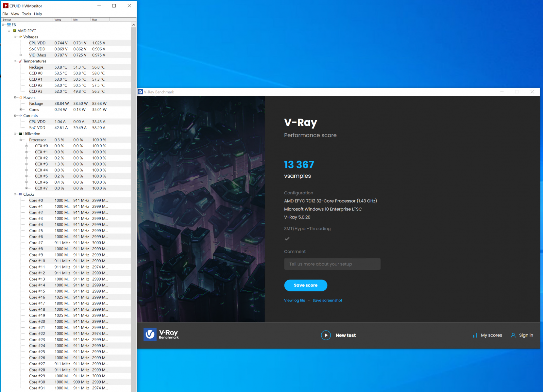Click the AMD EPYC processor chip icon
The image size is (543, 392).
click(15, 31)
